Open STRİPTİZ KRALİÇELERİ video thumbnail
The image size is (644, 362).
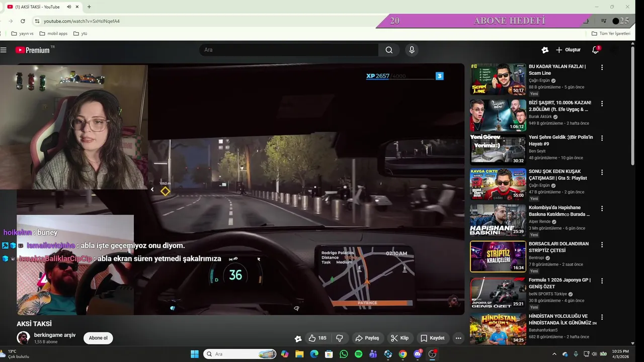498,256
